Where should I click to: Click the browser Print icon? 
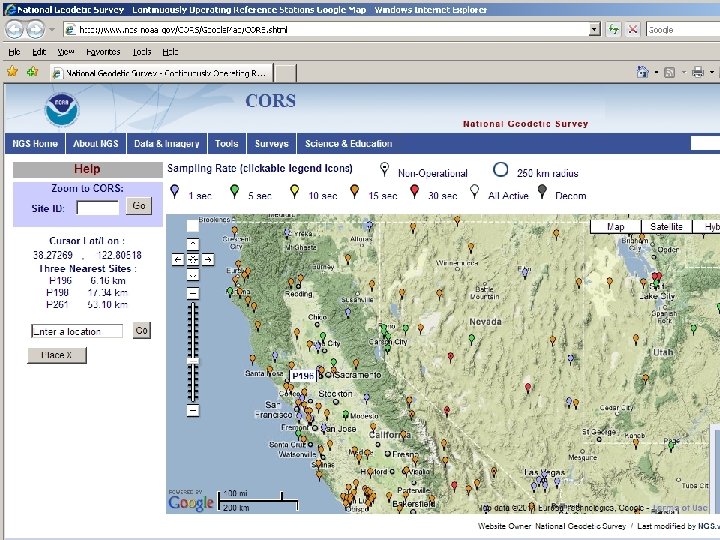tap(698, 72)
